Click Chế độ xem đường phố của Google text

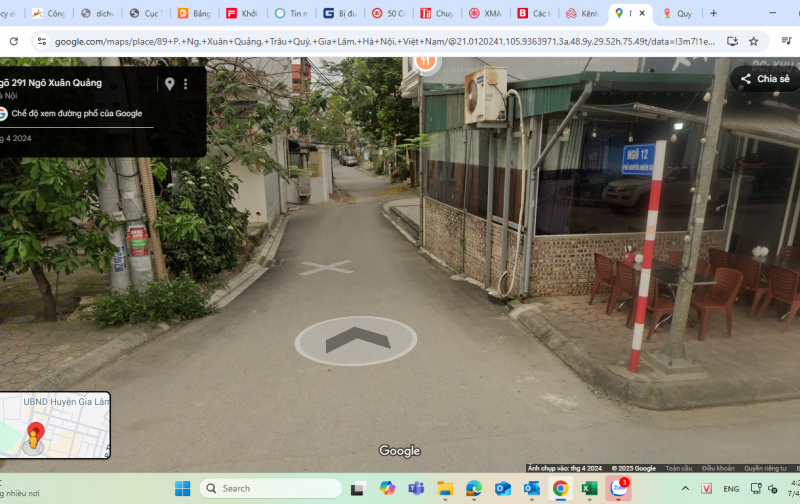coord(77,113)
